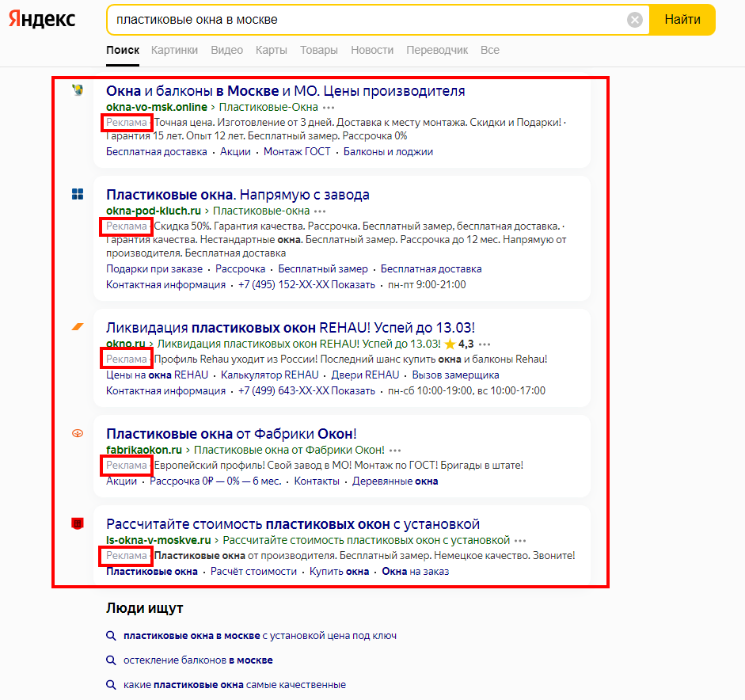Open the Товары tab
Screen dimensions: 745x700
pos(319,50)
